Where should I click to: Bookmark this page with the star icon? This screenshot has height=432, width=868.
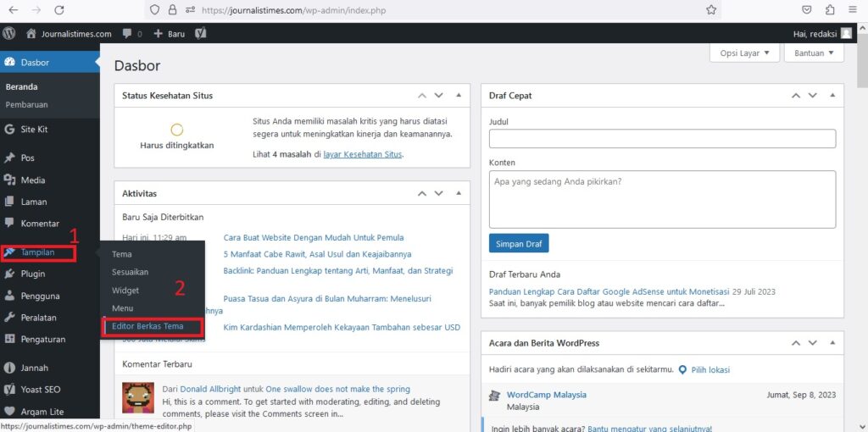(711, 10)
